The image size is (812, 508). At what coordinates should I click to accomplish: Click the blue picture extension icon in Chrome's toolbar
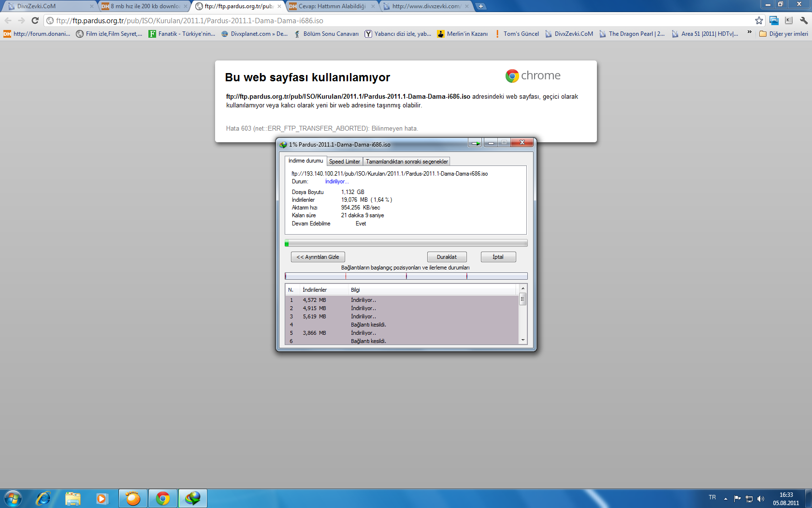(774, 20)
